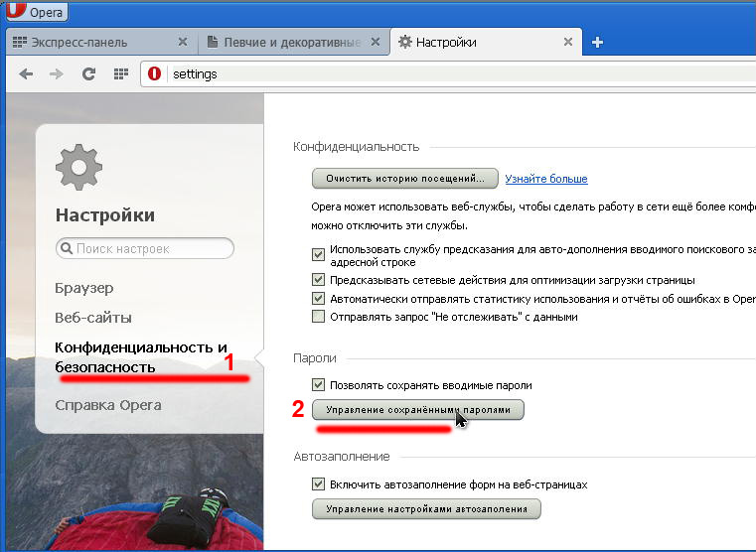Toggle allow saving entered passwords
756x552 pixels.
tap(318, 385)
